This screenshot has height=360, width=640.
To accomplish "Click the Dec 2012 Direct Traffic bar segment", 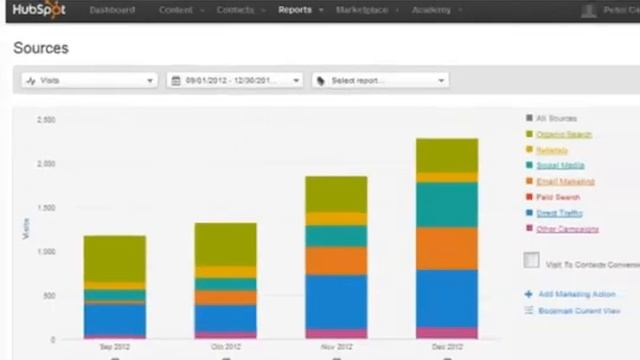I will (x=447, y=298).
